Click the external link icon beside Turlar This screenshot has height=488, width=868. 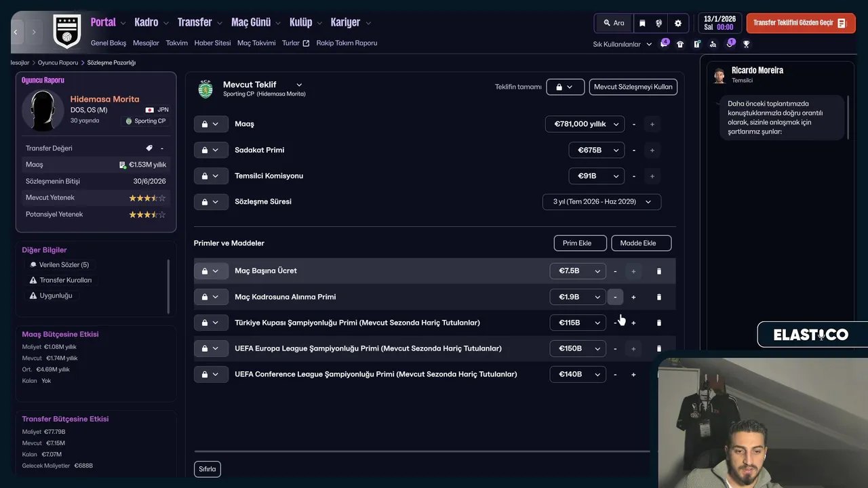point(306,43)
